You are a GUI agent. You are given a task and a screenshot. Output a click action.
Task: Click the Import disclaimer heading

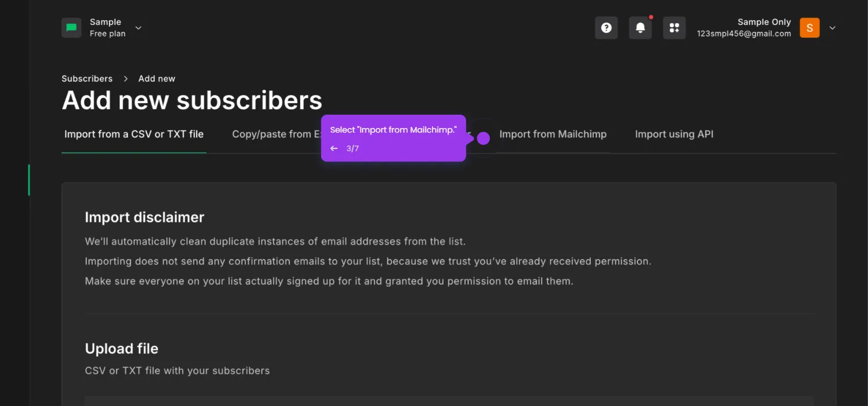[x=144, y=217]
